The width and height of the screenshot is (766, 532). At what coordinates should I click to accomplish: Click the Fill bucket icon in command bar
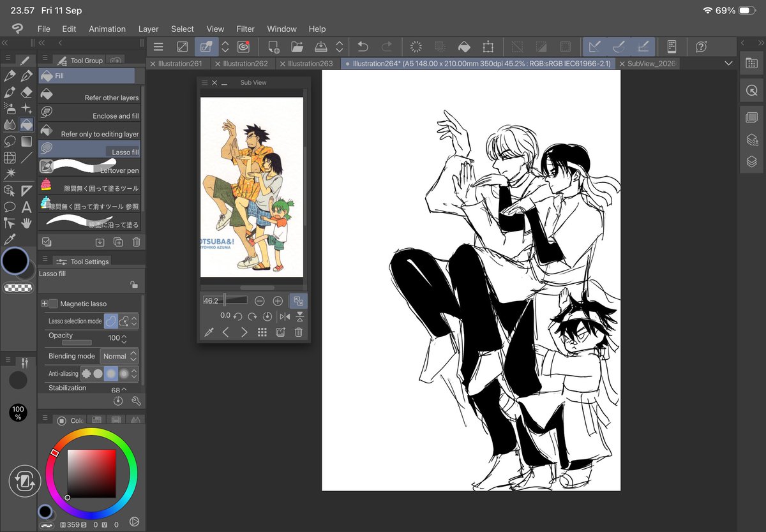pos(464,47)
